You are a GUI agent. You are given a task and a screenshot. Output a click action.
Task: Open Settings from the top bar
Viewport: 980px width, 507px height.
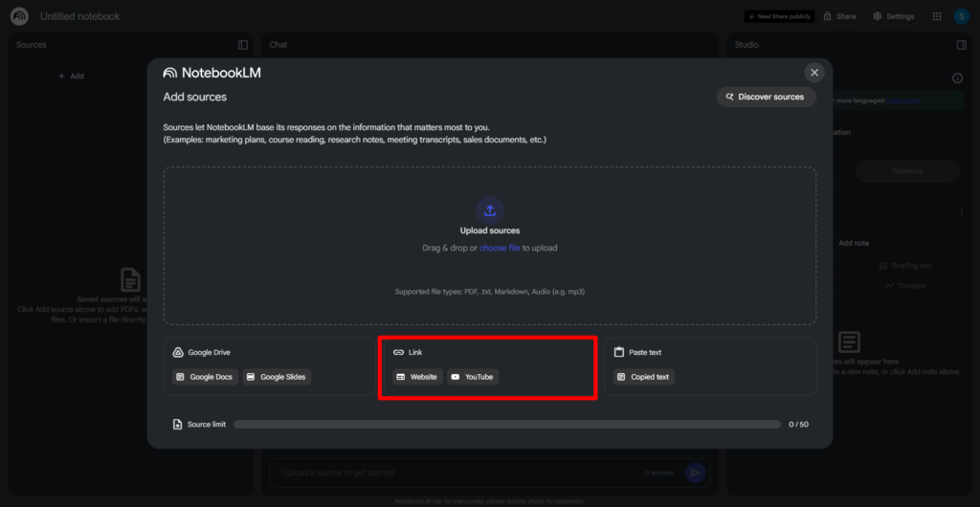895,16
